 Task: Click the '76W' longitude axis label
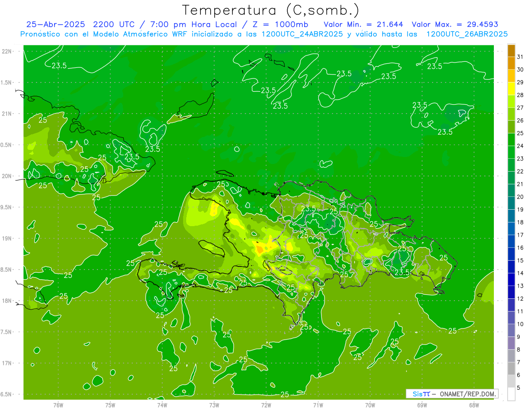58,405
